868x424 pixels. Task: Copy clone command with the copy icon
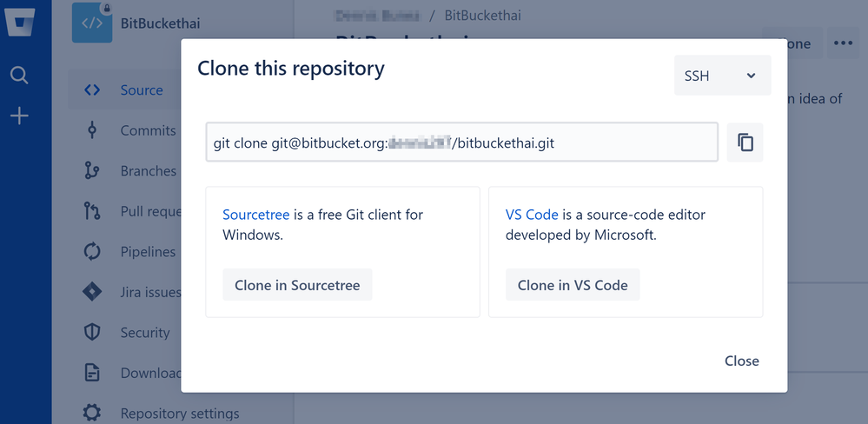point(745,142)
